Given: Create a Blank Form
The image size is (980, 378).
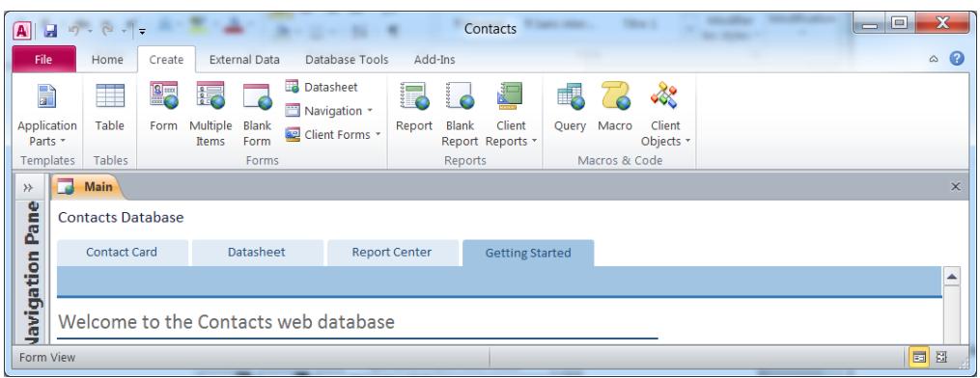Looking at the screenshot, I should 257,116.
